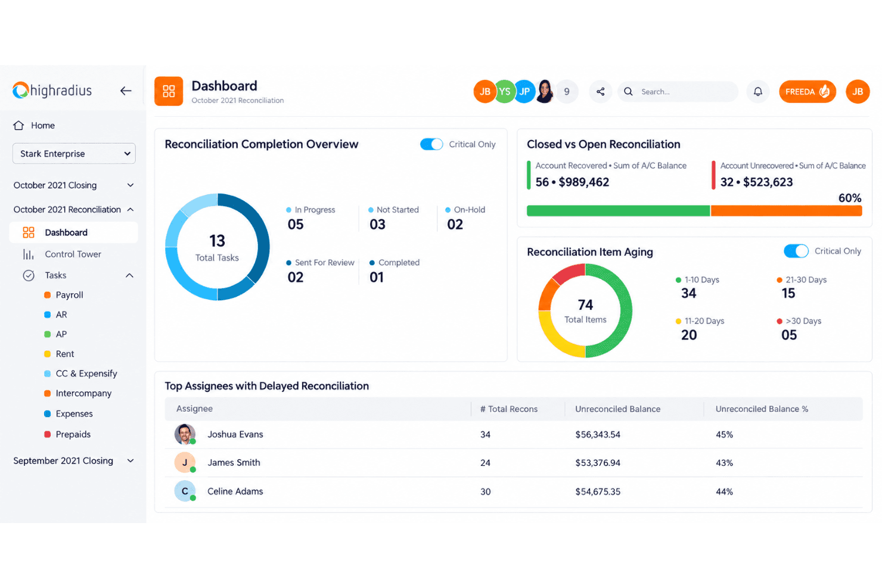Click the green segment of reconciliation progress bar

point(619,211)
